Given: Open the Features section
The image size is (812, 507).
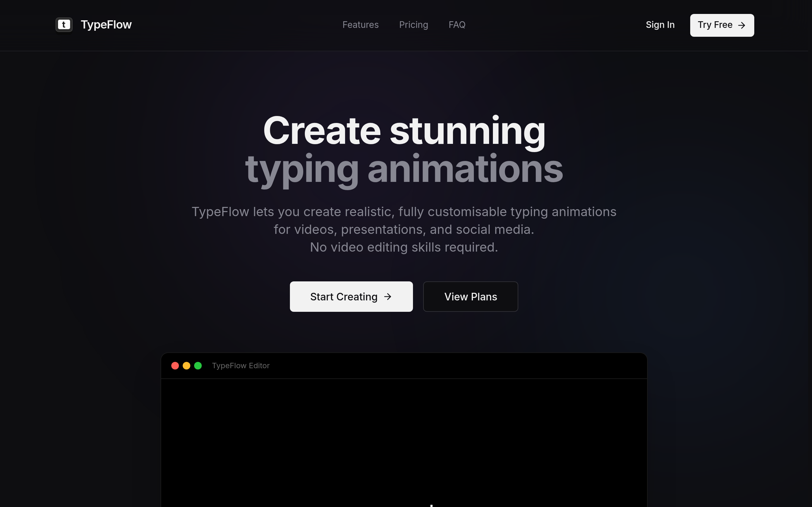Looking at the screenshot, I should (x=360, y=25).
